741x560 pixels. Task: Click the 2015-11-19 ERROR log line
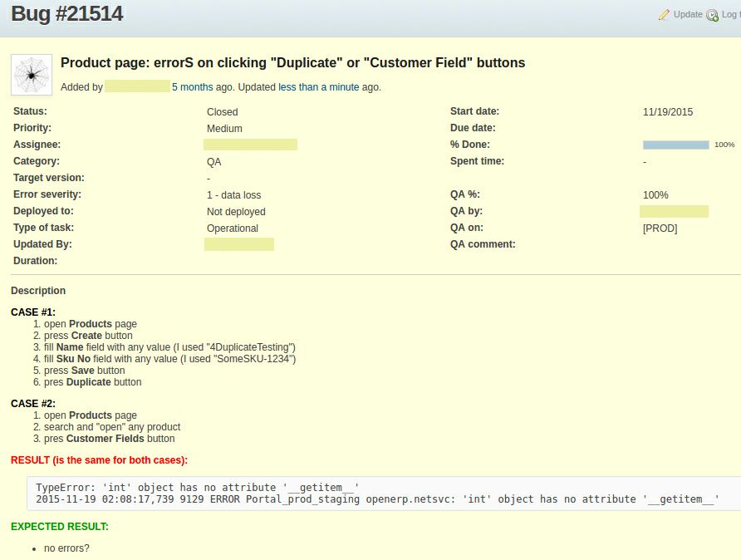(378, 499)
